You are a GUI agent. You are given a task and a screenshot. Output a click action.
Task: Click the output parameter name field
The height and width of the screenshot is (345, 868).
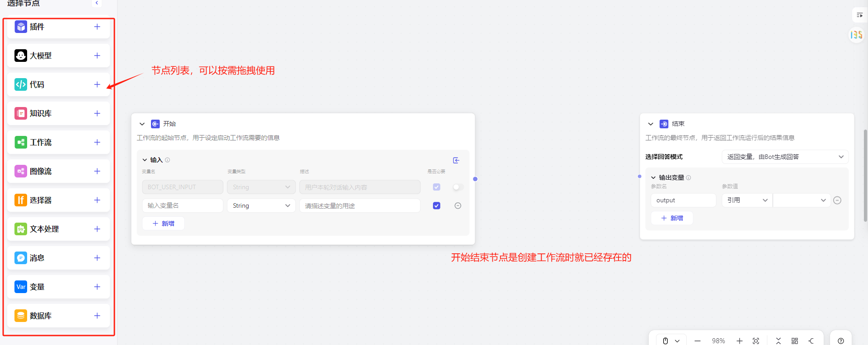point(684,200)
